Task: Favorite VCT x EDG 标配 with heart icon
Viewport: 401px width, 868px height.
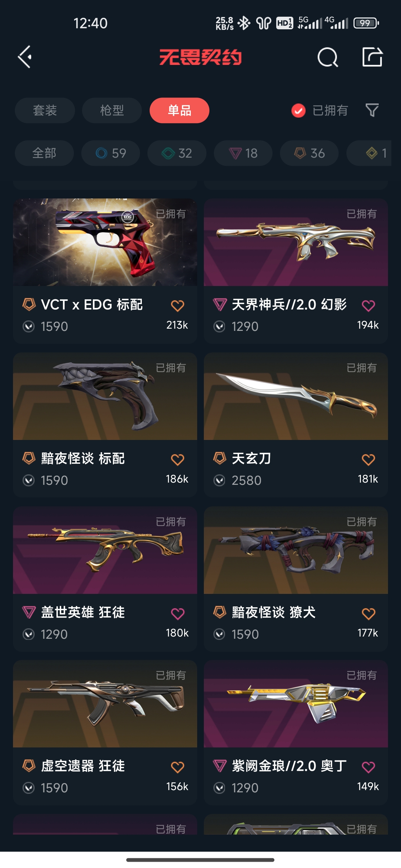Action: click(x=177, y=306)
